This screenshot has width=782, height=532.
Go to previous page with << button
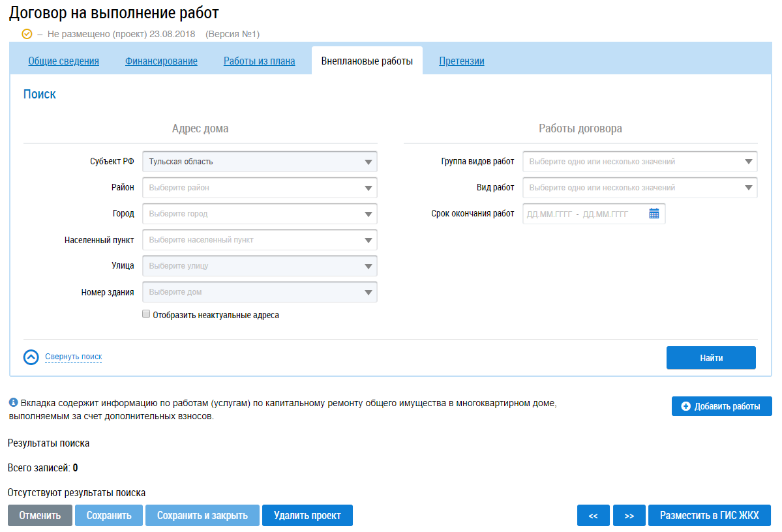pyautogui.click(x=593, y=516)
